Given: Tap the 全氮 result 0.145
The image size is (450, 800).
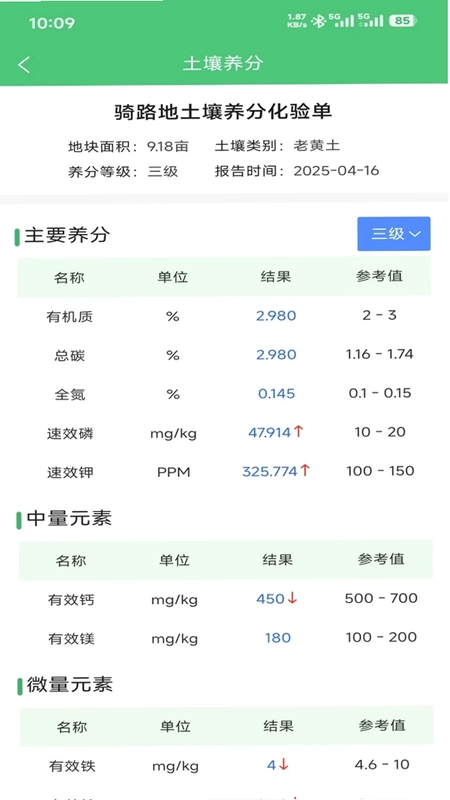Looking at the screenshot, I should 276,394.
